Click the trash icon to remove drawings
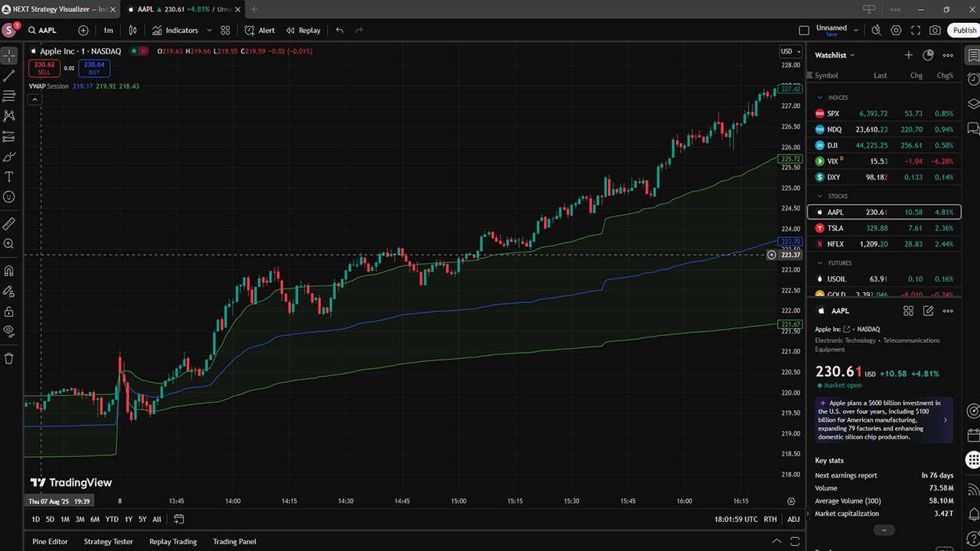Image resolution: width=980 pixels, height=551 pixels. pyautogui.click(x=9, y=358)
